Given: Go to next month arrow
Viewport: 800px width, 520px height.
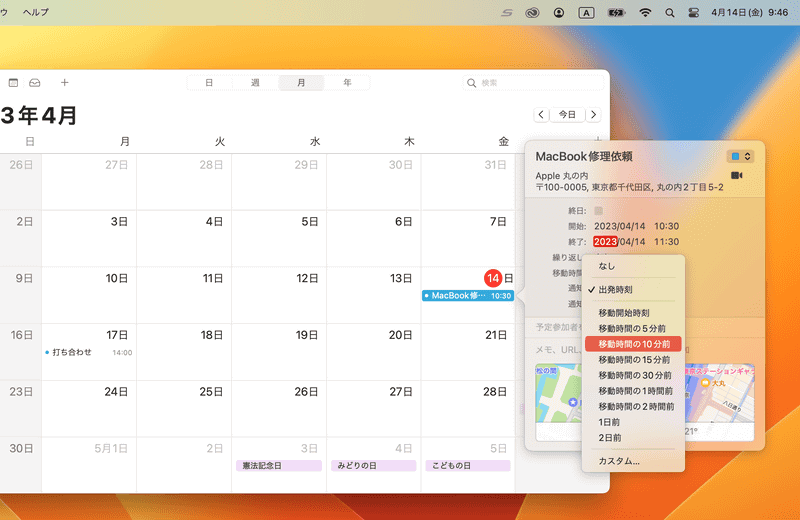Looking at the screenshot, I should pos(593,115).
